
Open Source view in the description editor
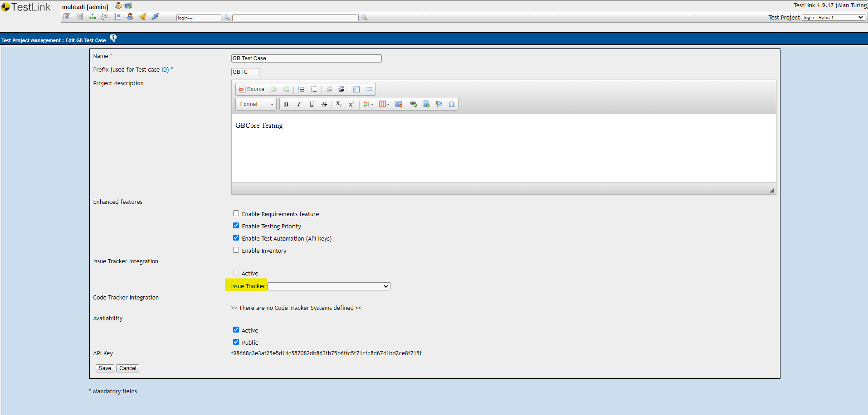(x=252, y=89)
